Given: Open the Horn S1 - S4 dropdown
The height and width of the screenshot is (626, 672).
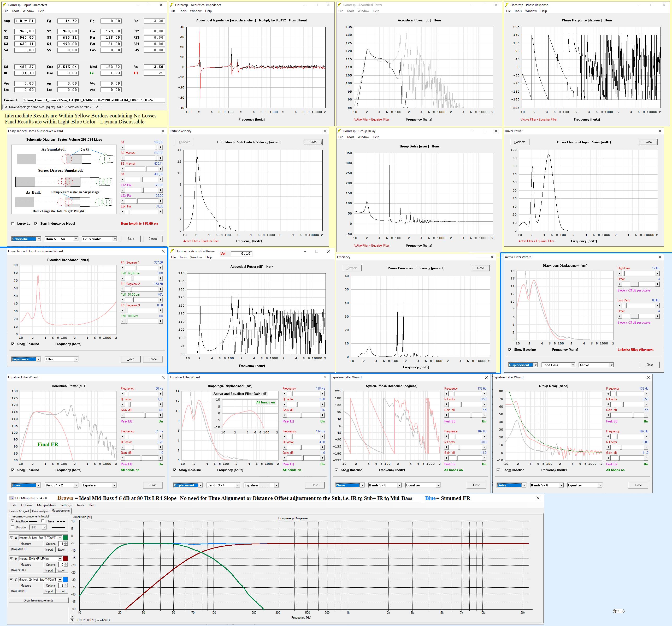Looking at the screenshot, I should click(62, 239).
